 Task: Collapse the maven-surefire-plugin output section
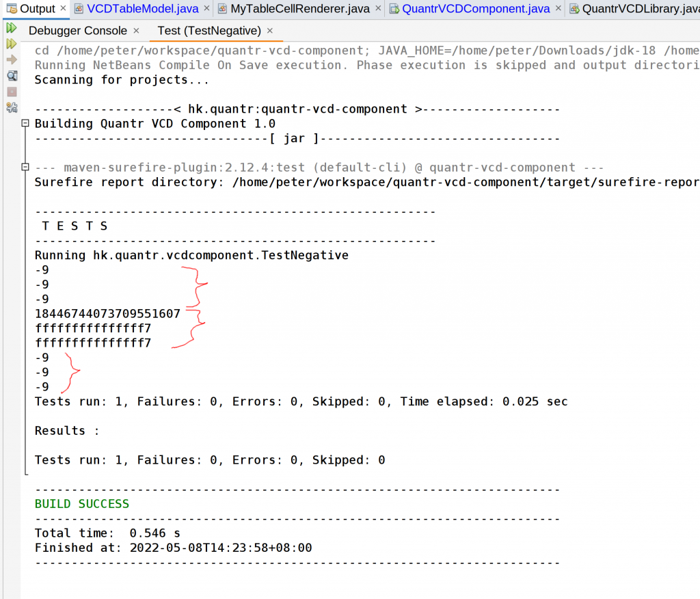pos(25,168)
